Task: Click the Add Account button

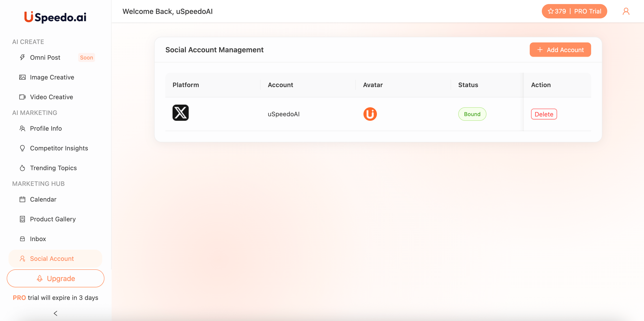Action: point(560,50)
